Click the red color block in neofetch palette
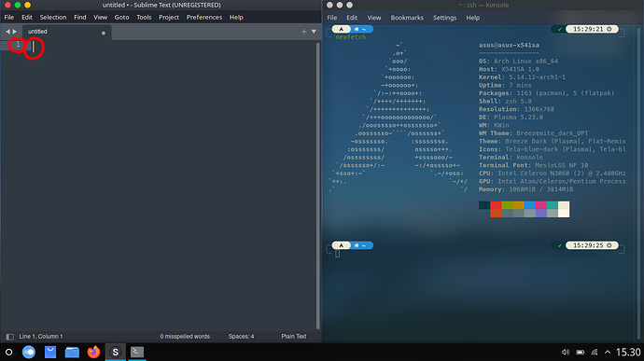Screen dimensions: 644x361 point(496,205)
